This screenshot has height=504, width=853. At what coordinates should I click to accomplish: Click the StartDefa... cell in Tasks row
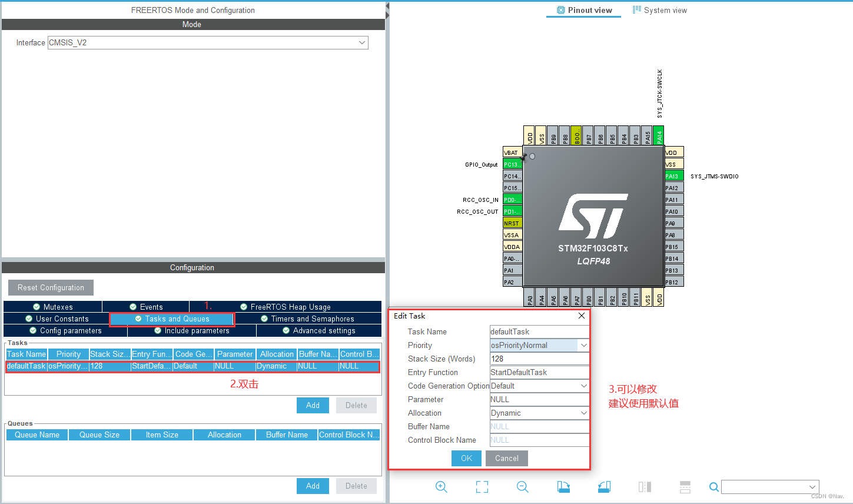pyautogui.click(x=152, y=366)
